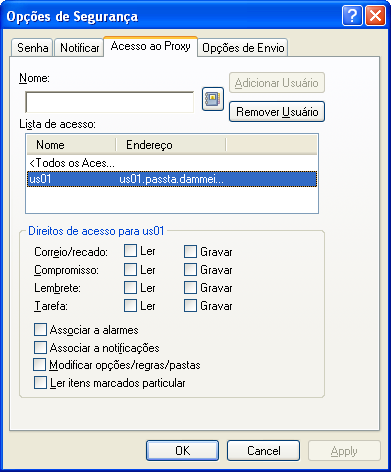The width and height of the screenshot is (391, 472).
Task: Confirm with the OK button
Action: pyautogui.click(x=182, y=451)
